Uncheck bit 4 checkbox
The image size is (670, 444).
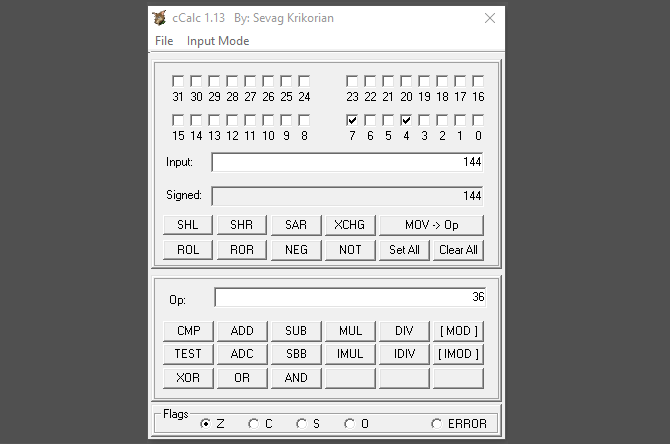tap(406, 120)
